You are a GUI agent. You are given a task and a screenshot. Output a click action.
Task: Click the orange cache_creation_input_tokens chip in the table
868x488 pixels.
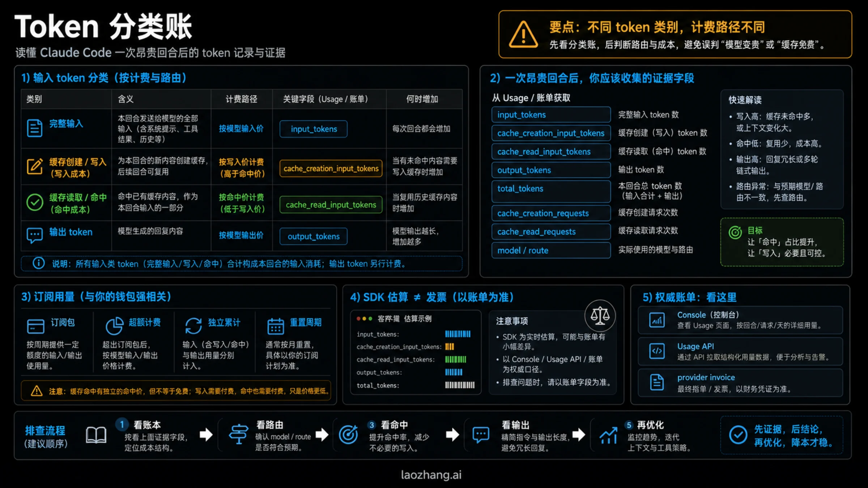click(x=331, y=168)
